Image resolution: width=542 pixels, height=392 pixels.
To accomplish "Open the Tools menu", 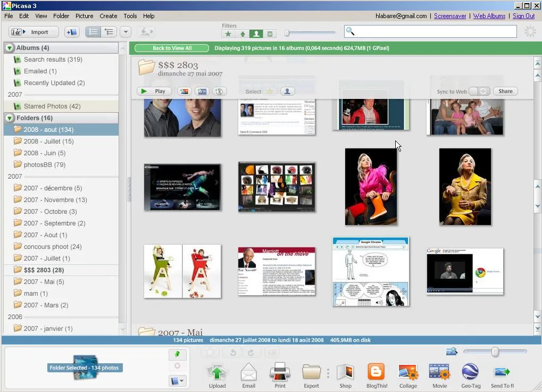I will (130, 16).
